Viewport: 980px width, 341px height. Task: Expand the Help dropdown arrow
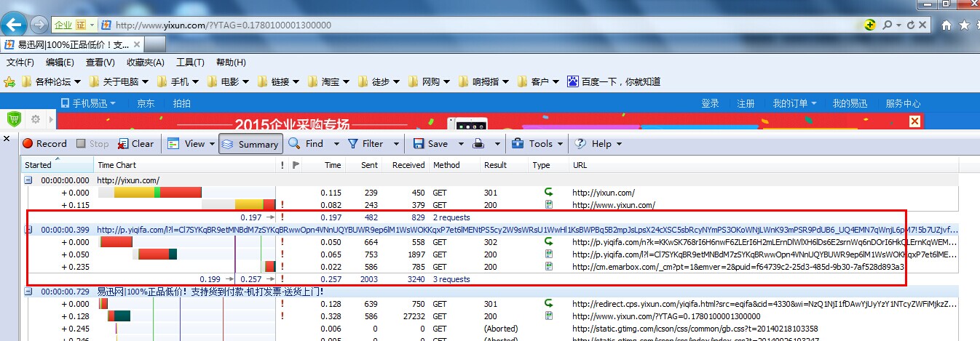[618, 144]
